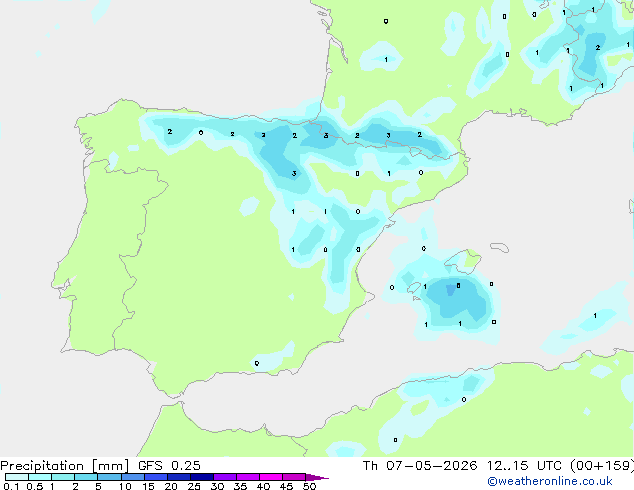This screenshot has height=490, width=634.
Task: Click the '0.1' legend scale label
Action: coord(11,486)
